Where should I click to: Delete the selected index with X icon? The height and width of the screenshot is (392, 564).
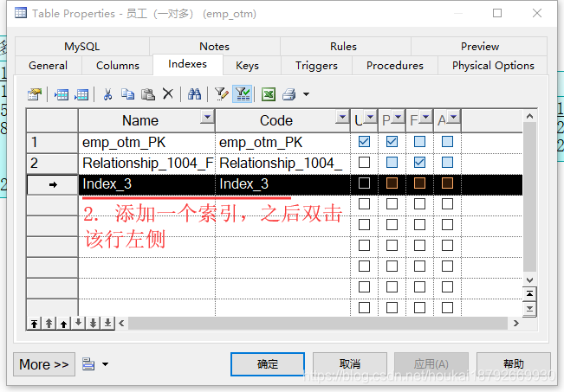[x=167, y=94]
